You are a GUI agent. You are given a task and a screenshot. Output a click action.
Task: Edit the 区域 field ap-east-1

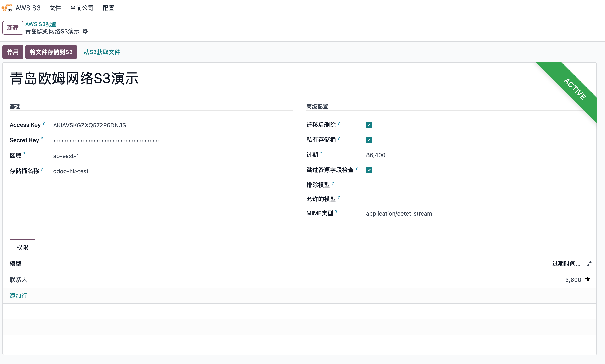click(173, 156)
